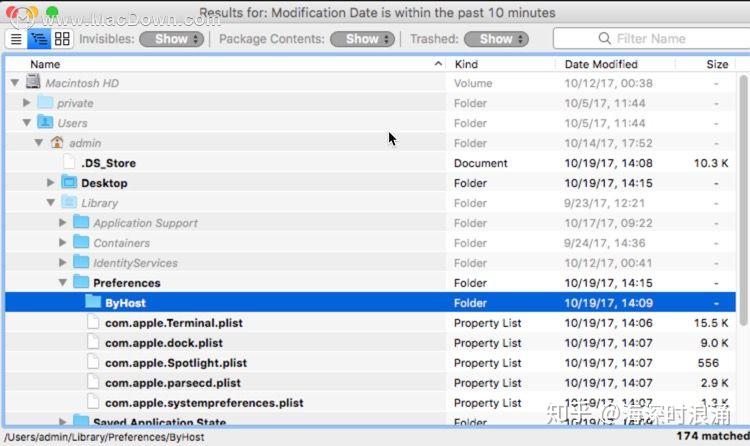Click the admin home icon
750x446 pixels.
point(57,142)
